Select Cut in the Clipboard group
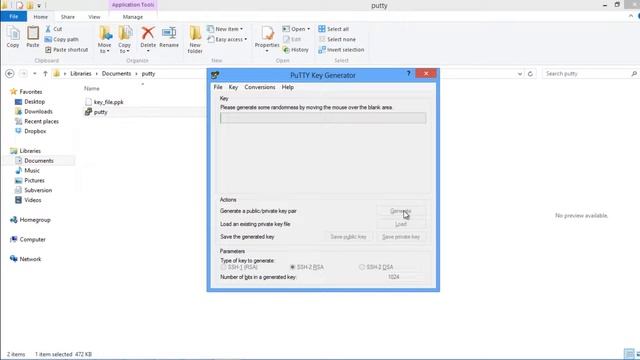Screen dimensions: 640x360 click(x=53, y=29)
